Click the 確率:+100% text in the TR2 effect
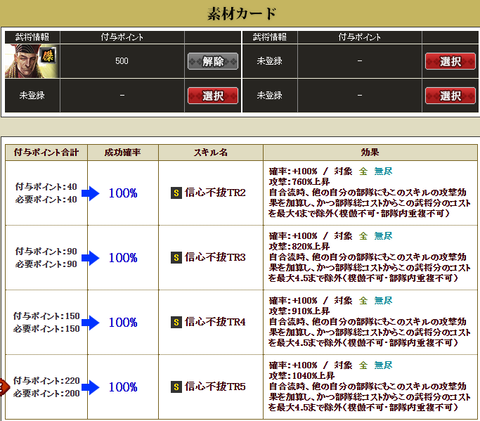480x421 pixels. point(293,171)
